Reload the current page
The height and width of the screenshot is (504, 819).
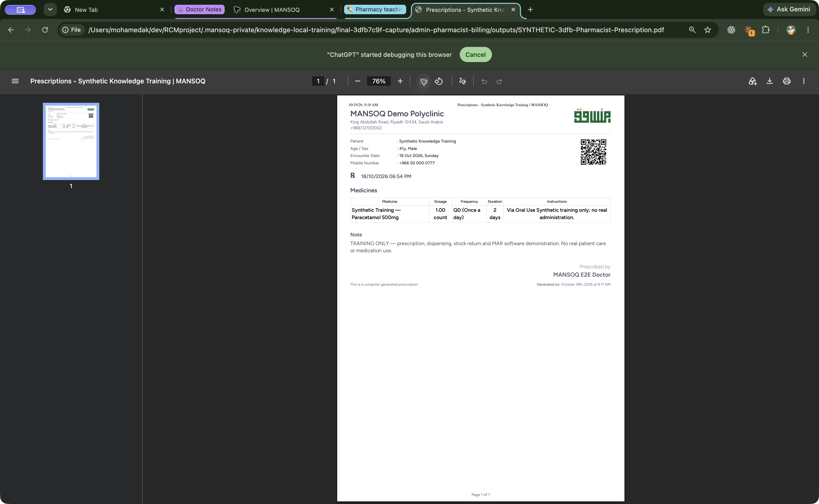(45, 30)
